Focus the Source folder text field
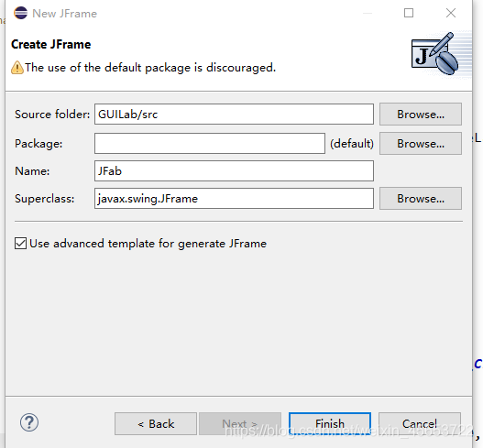Screen dimensions: 483x448 coord(234,115)
